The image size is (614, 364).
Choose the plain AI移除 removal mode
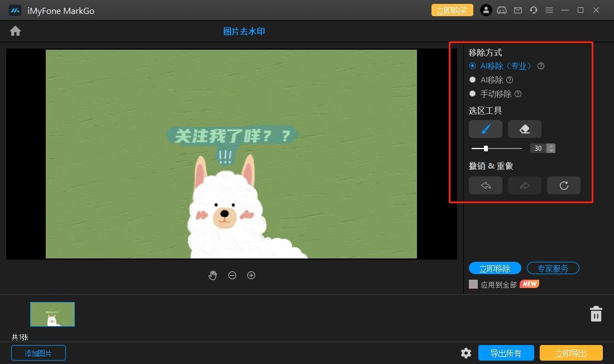click(x=473, y=80)
